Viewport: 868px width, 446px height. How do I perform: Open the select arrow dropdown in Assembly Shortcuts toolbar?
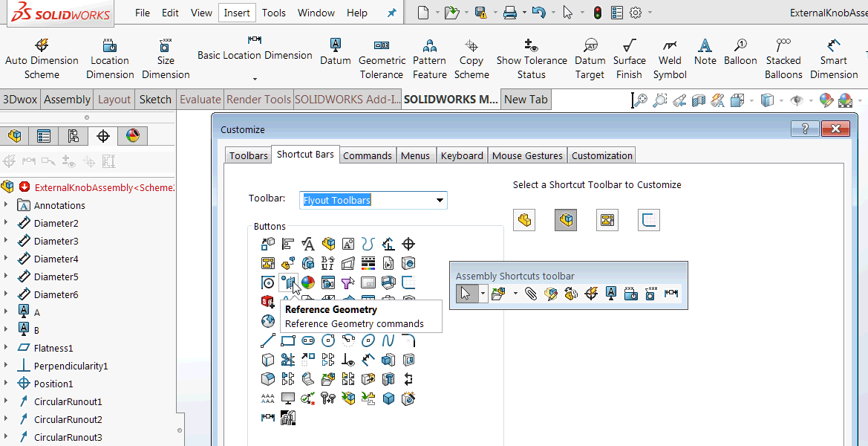coord(483,294)
